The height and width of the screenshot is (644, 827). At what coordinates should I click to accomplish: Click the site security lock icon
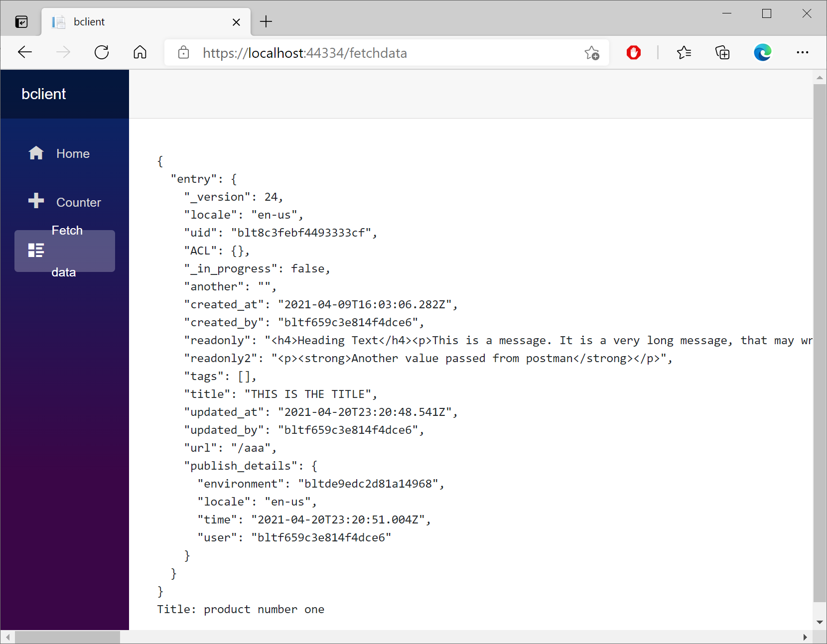[183, 53]
